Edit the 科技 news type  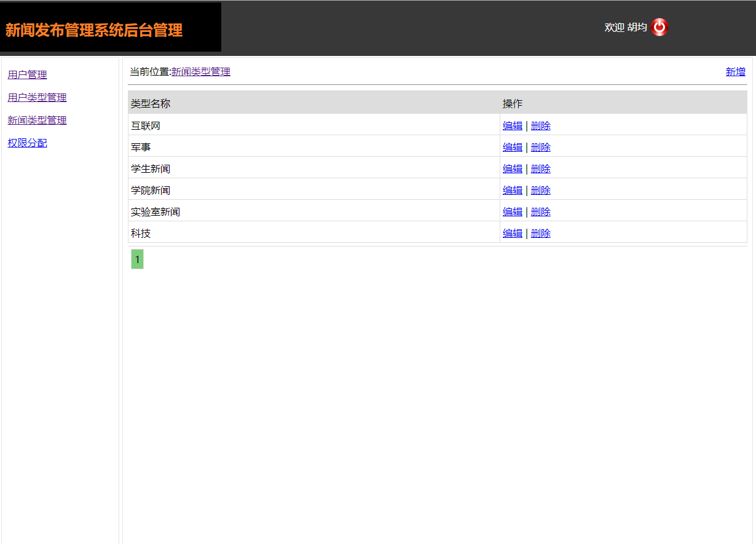[x=512, y=233]
